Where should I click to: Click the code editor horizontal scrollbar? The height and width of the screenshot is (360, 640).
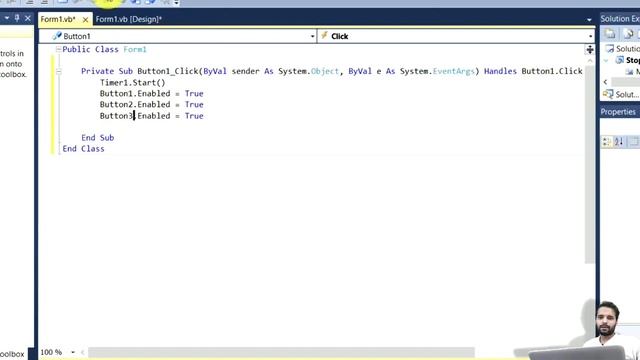pos(281,352)
